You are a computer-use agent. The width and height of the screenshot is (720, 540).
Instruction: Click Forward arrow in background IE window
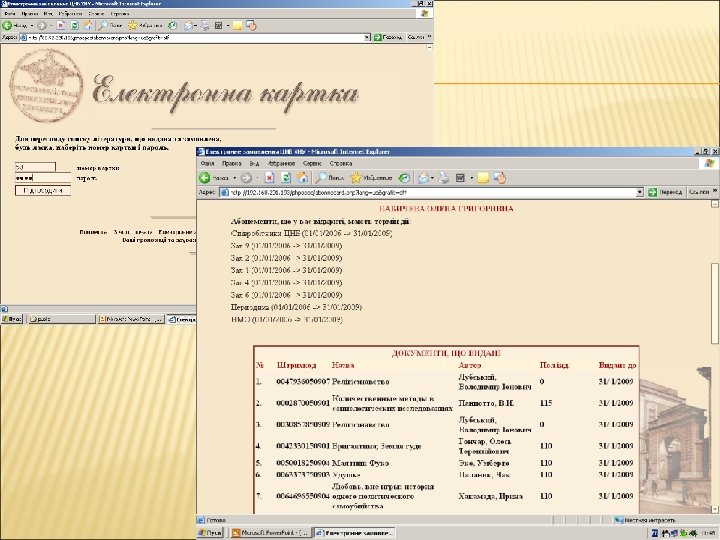pos(41,25)
